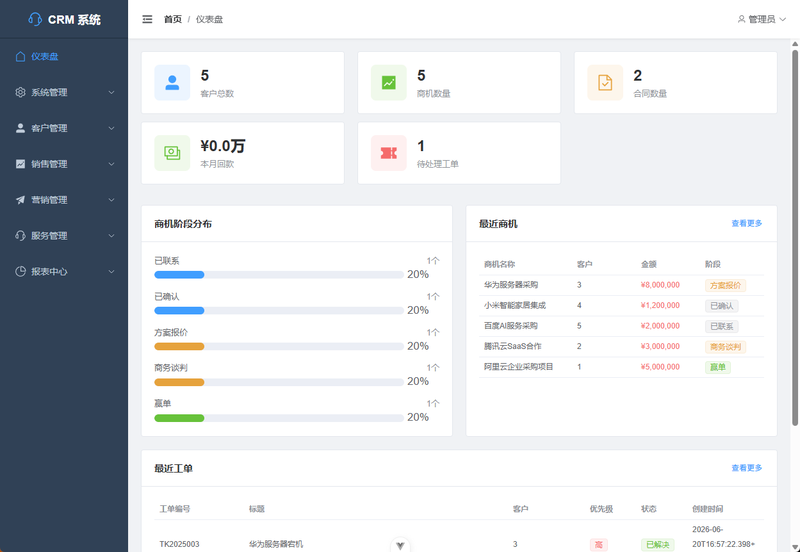
Task: Click ticket title 华为服务器宕机
Action: [276, 544]
